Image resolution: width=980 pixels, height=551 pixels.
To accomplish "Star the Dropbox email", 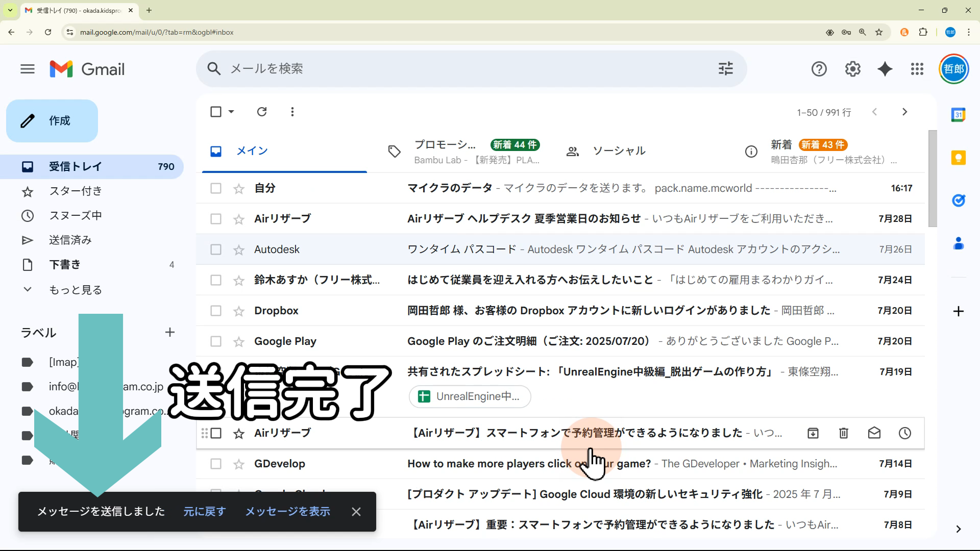I will [x=239, y=311].
